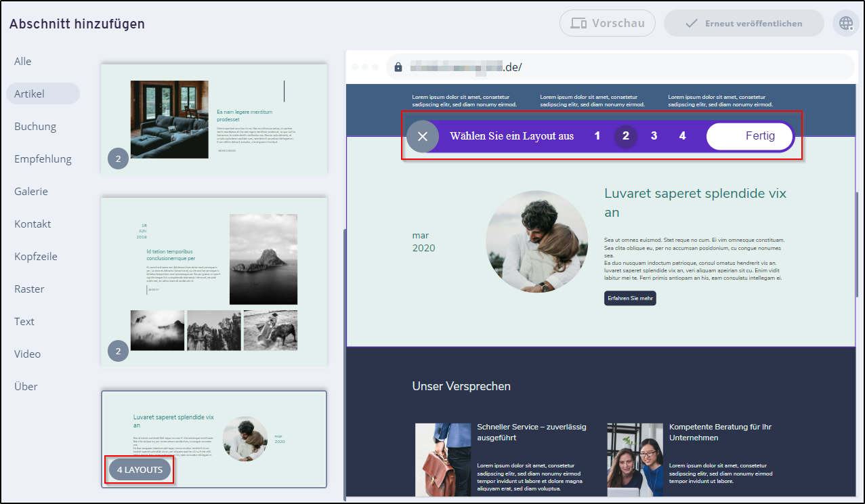Open the Kopfzeile category
This screenshot has width=865, height=504.
point(36,256)
